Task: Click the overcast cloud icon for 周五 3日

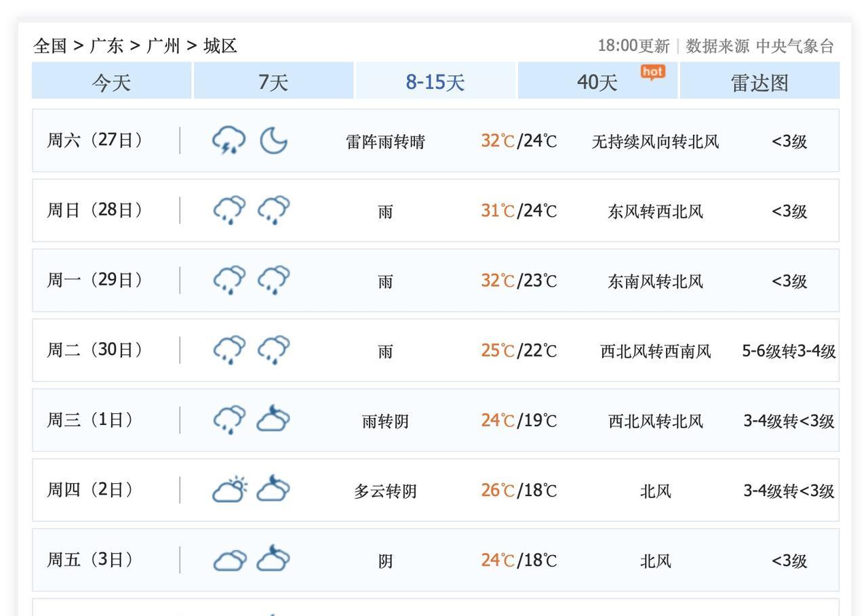Action: coord(230,560)
